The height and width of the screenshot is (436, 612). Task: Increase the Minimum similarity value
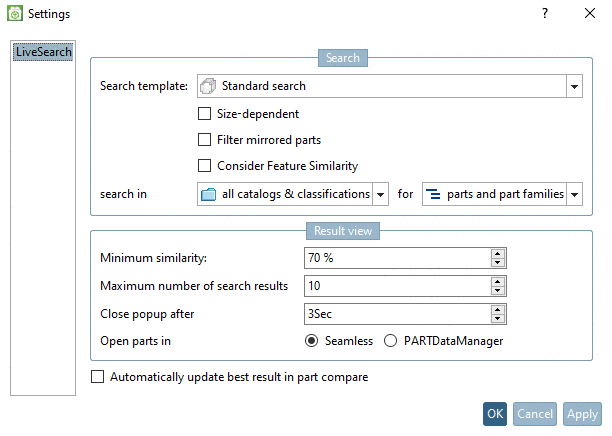pos(497,254)
